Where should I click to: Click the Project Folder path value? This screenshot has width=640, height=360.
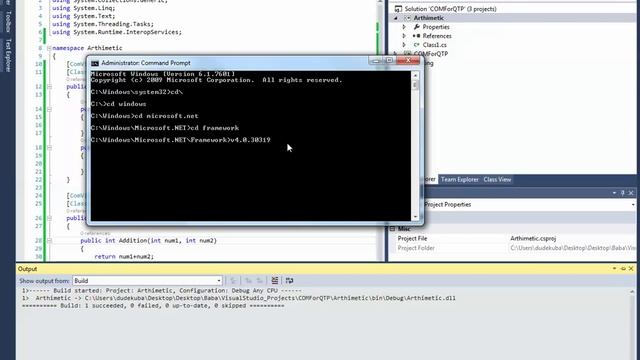(573, 248)
